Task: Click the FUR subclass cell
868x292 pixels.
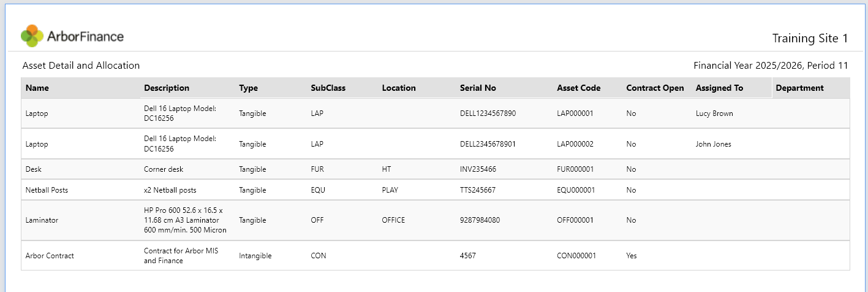Action: (x=317, y=169)
